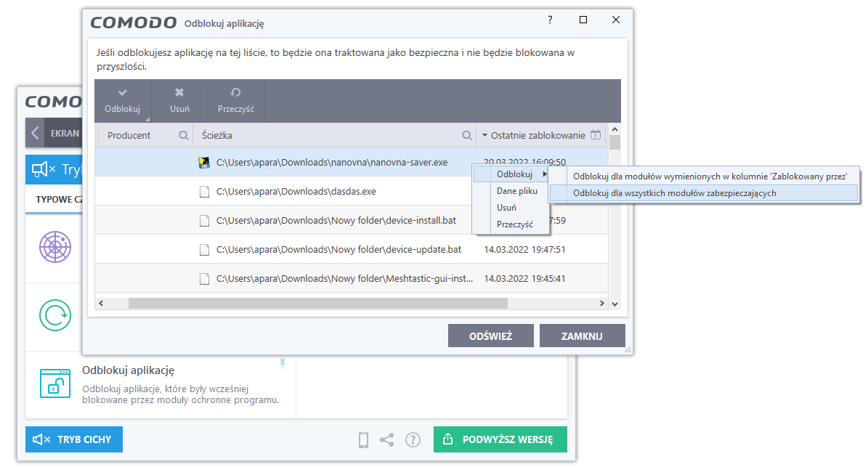Viewport: 868px width, 467px height.
Task: Click the Odblokuj checkmark toolbar button
Action: (x=123, y=101)
